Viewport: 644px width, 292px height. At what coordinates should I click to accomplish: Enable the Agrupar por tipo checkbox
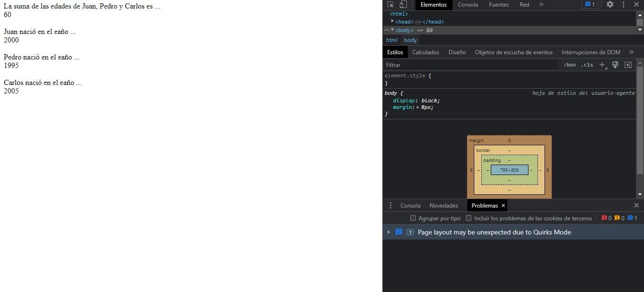coord(413,218)
